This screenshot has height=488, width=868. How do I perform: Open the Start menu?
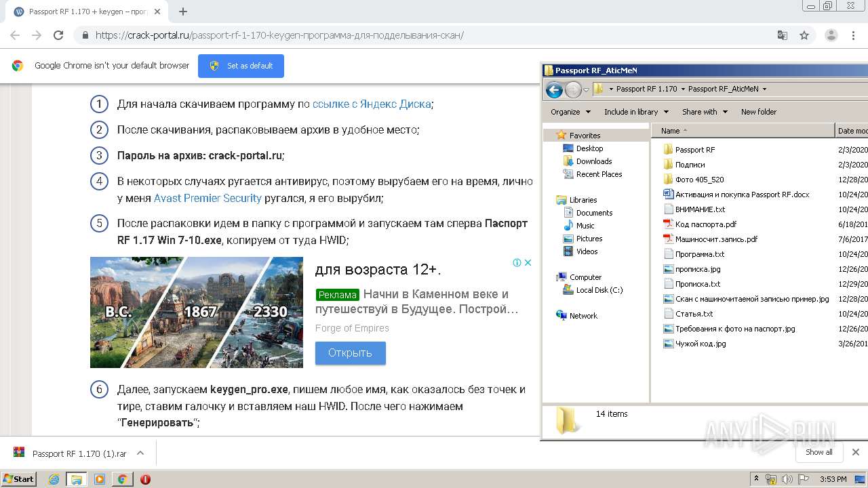pos(18,479)
